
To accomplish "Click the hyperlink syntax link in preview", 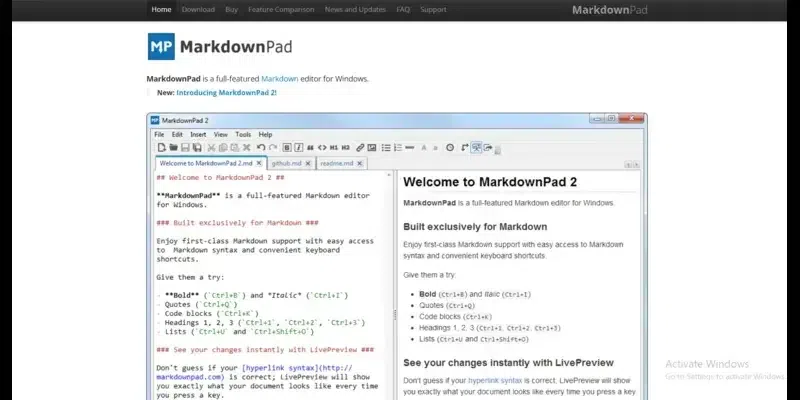I will pos(495,380).
